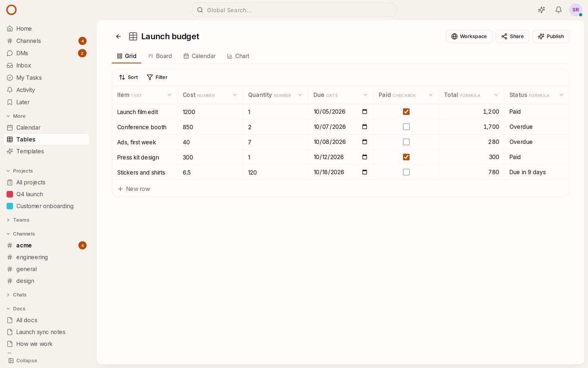Open the How we work doc
The image size is (588, 368).
47,344
